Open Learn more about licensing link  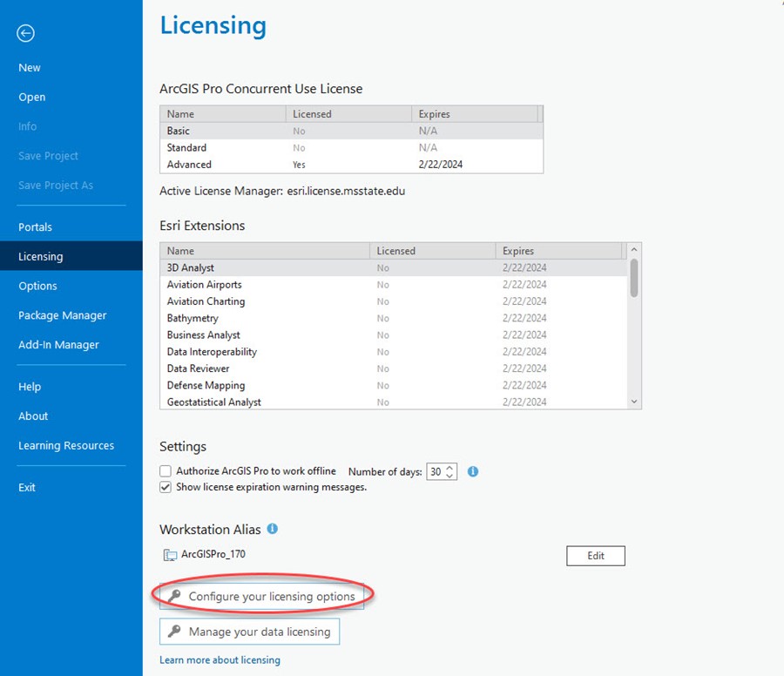tap(220, 660)
